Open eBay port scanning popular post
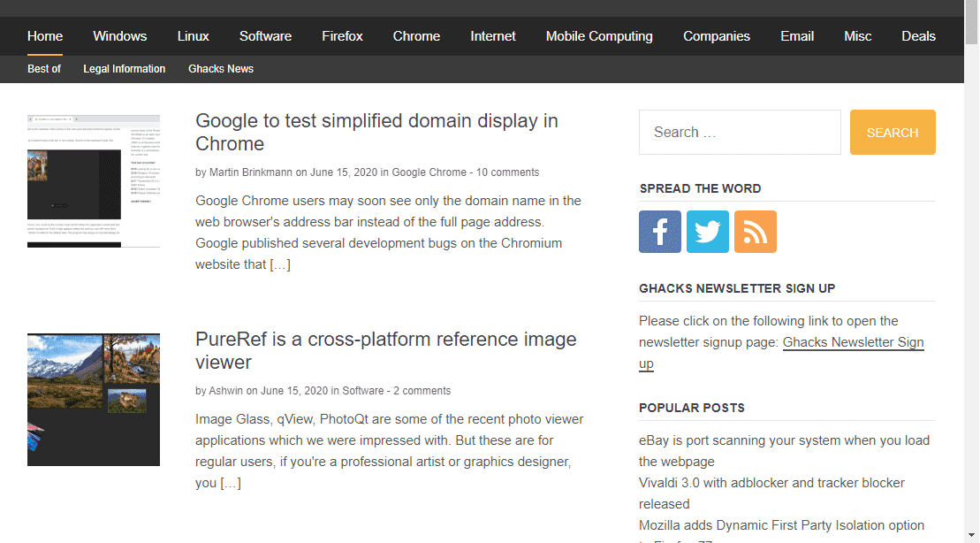The height and width of the screenshot is (543, 980). click(x=784, y=450)
